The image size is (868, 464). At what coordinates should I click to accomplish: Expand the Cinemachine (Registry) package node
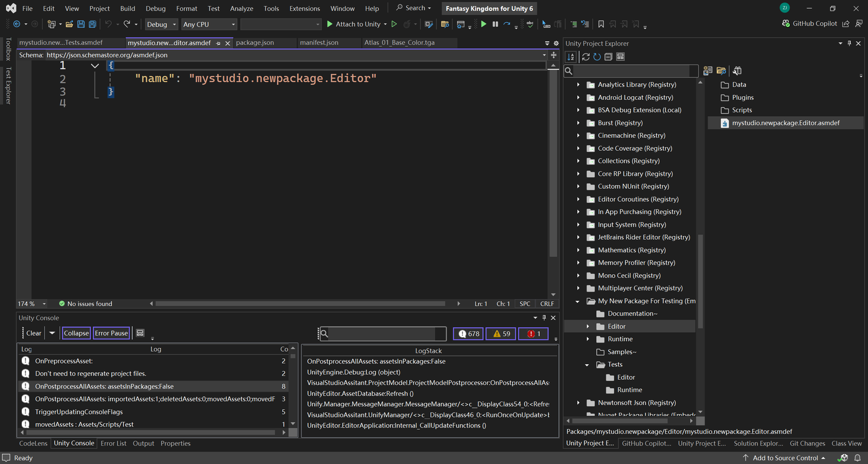coord(578,136)
